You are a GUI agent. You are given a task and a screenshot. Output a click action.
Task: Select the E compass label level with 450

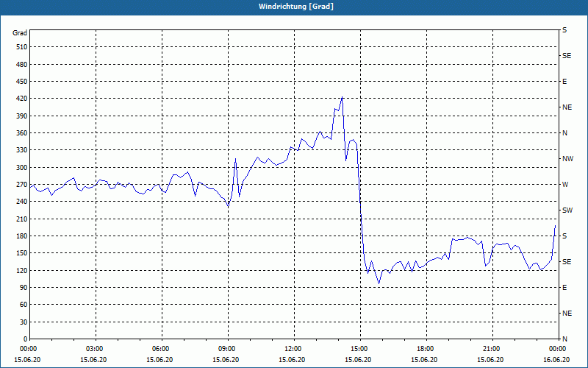[x=564, y=82]
